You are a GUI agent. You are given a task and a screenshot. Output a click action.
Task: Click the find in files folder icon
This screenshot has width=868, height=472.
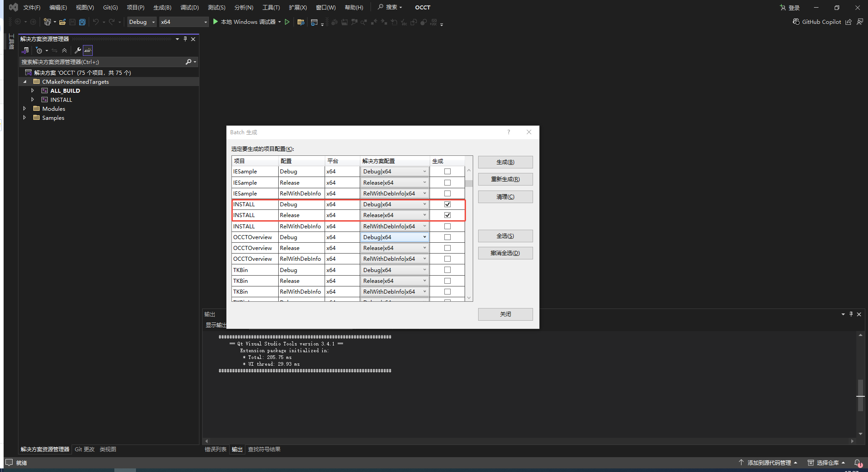(301, 22)
